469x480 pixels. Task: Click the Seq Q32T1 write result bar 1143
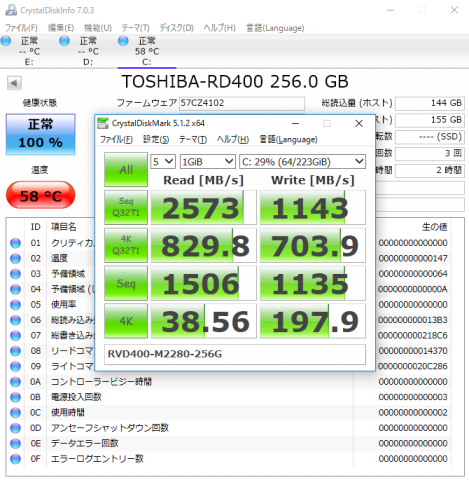pyautogui.click(x=313, y=207)
